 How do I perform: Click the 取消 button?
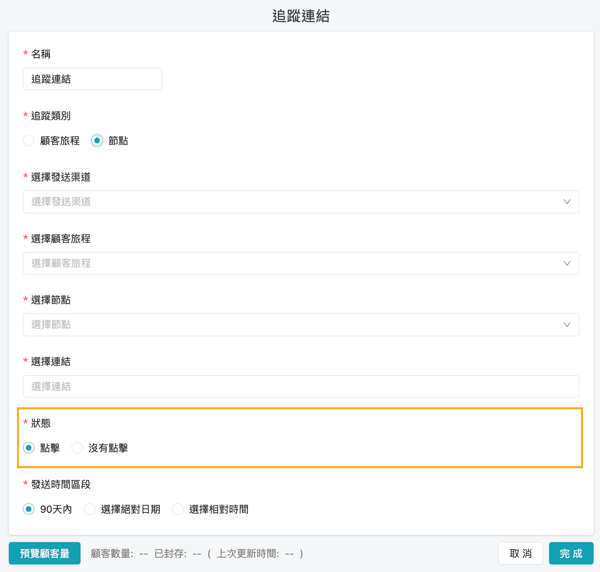click(520, 553)
